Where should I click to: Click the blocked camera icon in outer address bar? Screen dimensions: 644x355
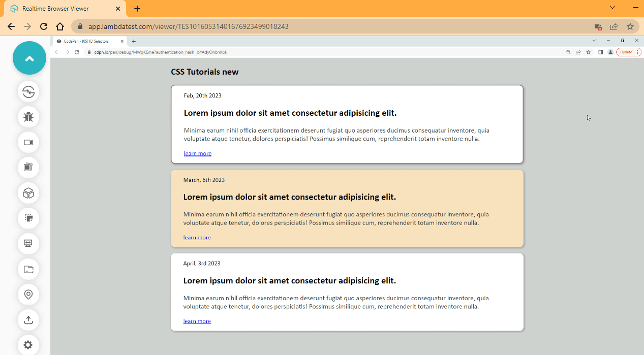click(x=598, y=26)
